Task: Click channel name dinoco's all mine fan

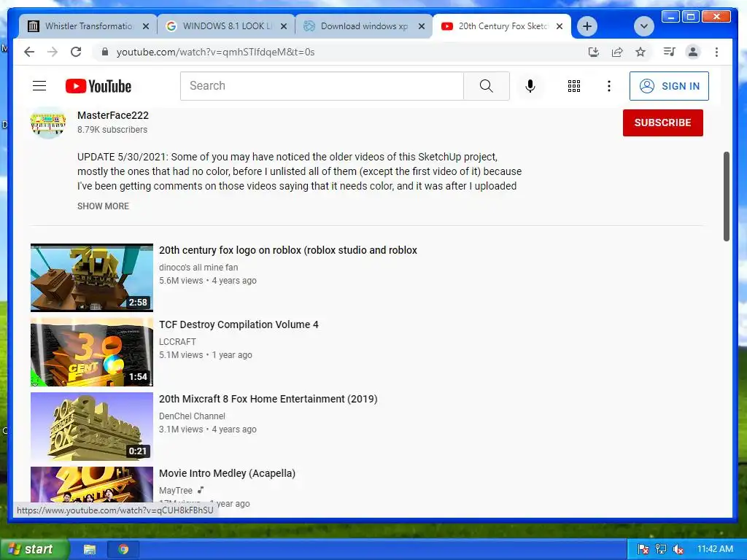Action: (198, 267)
